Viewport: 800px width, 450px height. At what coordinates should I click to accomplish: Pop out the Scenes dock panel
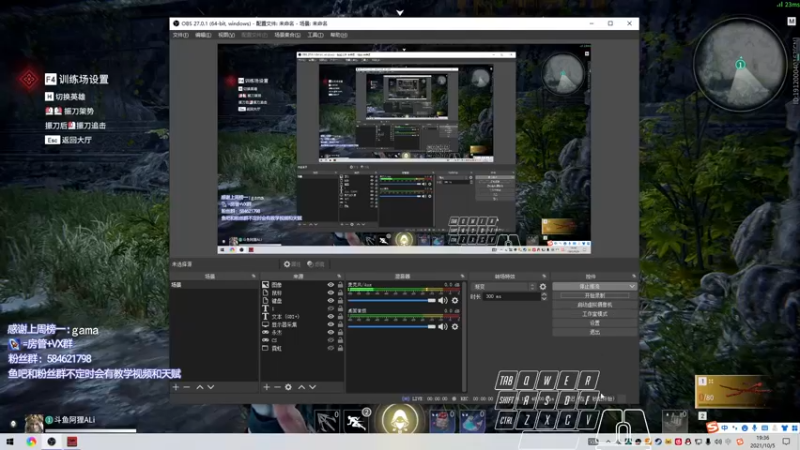(x=254, y=276)
